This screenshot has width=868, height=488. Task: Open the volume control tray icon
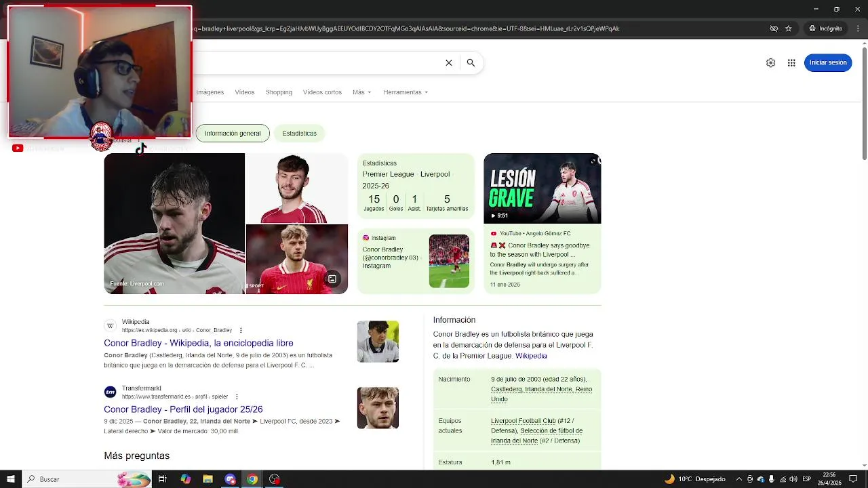(x=793, y=479)
